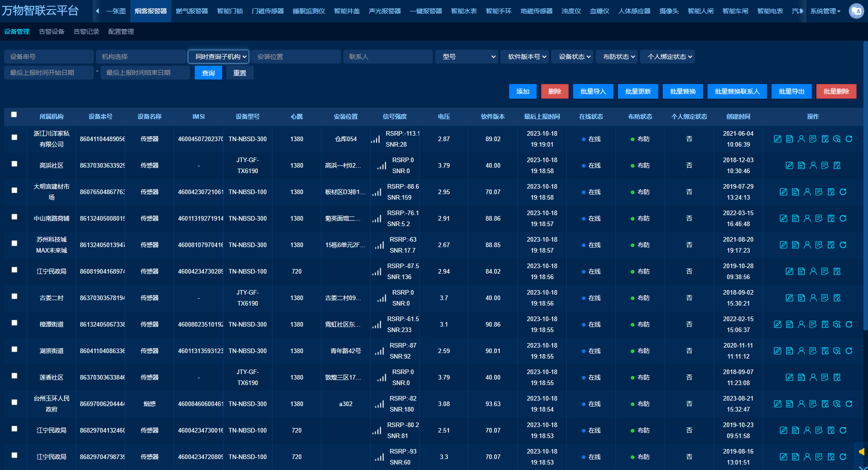This screenshot has height=470, width=868.
Task: Focus the 最后上报时间开始日期 date field
Action: (49, 73)
